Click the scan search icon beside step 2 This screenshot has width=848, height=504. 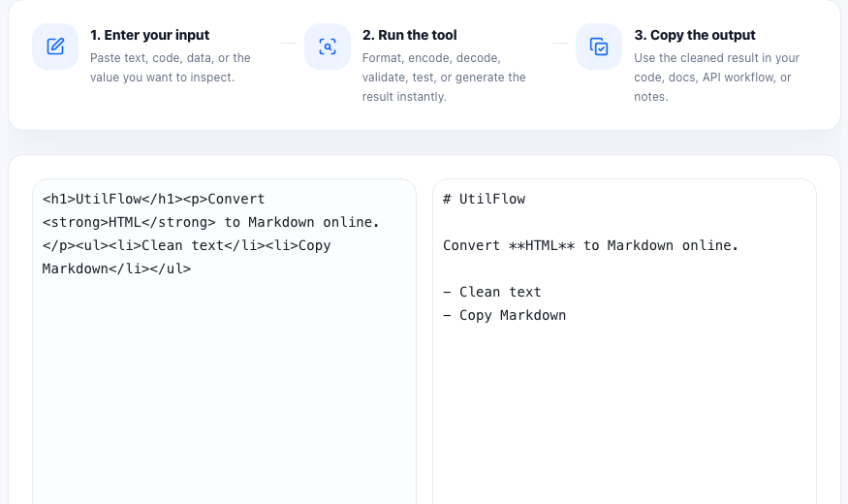pos(328,47)
